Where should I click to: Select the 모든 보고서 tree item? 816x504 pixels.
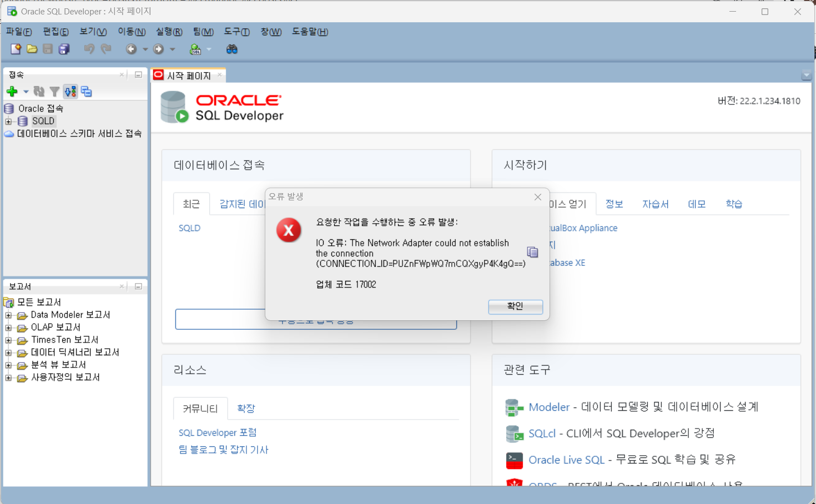(x=39, y=302)
